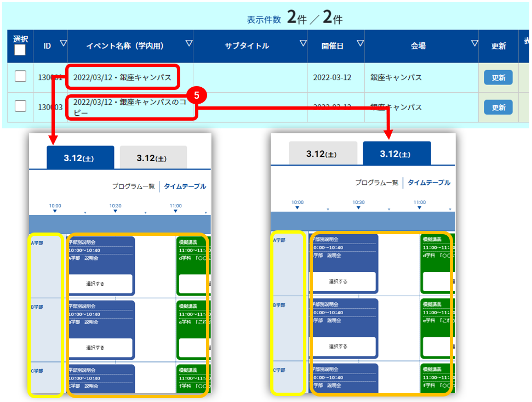Click 選択する on B学部 説明会 card, left timetable
Viewport: 532px width, 402px height.
tap(100, 348)
